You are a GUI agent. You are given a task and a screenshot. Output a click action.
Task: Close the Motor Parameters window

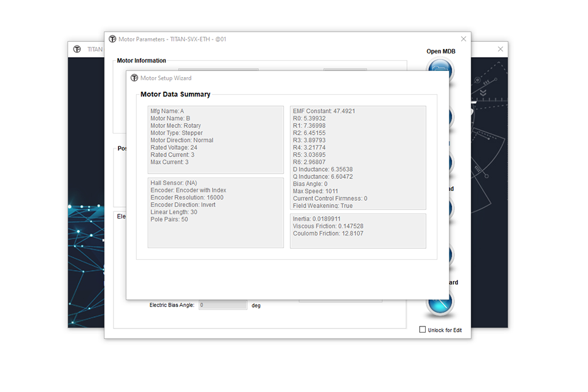463,39
